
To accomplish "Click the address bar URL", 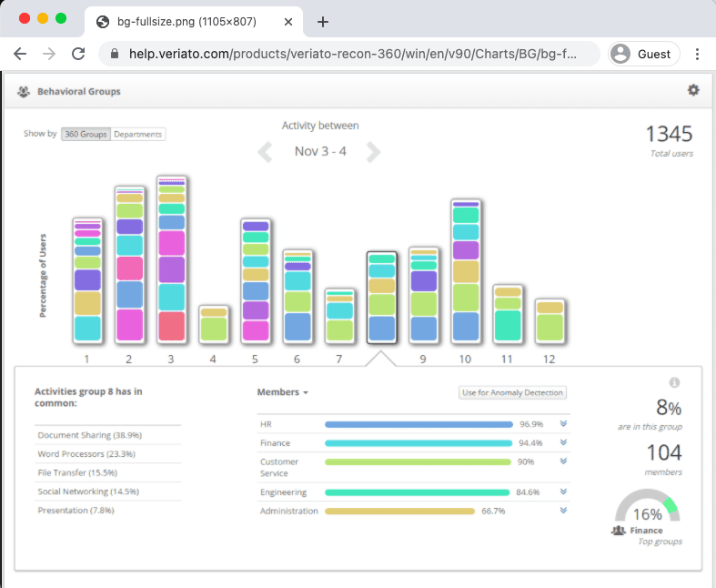I will click(x=352, y=54).
